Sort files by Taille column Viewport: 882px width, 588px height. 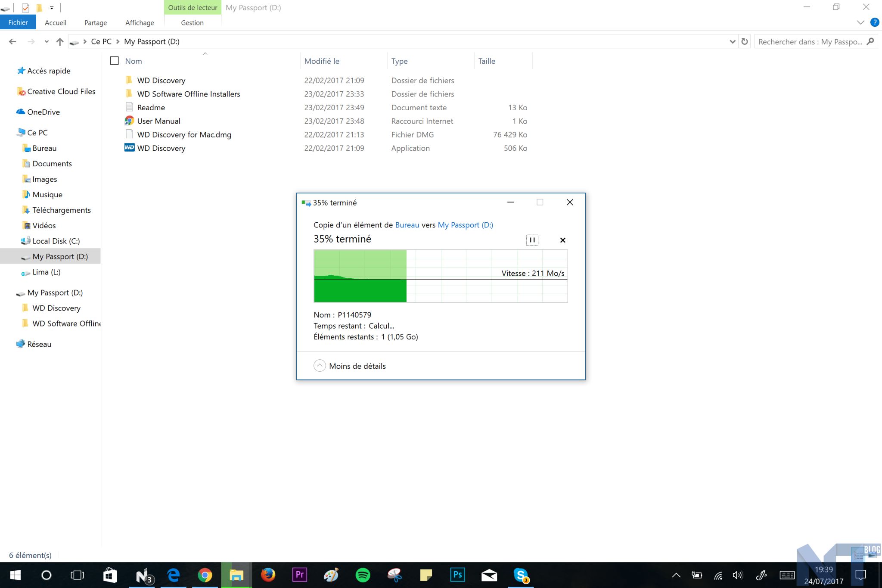(x=487, y=61)
